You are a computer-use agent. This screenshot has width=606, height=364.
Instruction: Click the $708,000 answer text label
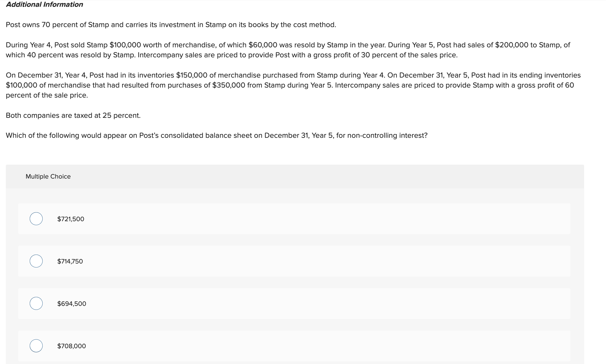71,346
